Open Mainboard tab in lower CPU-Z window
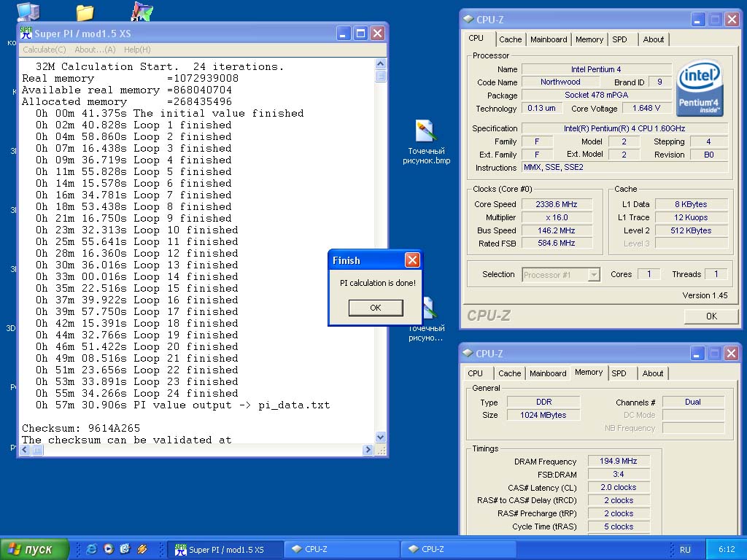This screenshot has height=560, width=747. tap(548, 373)
